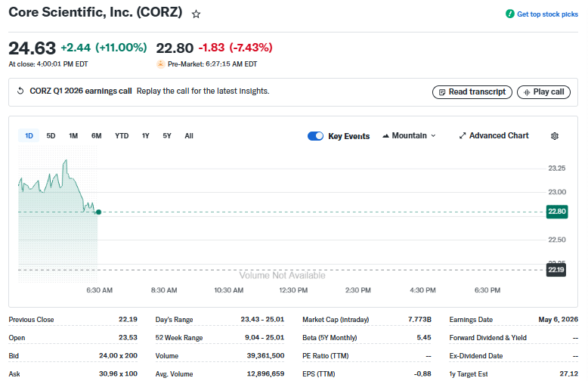Show the All time chart range
Image resolution: width=588 pixels, height=381 pixels.
(189, 136)
